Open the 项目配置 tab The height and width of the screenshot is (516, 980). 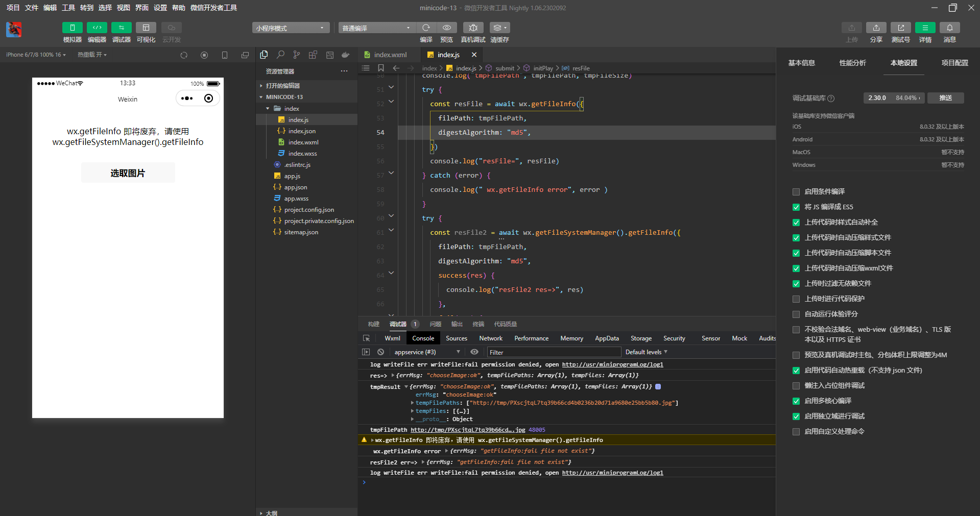pyautogui.click(x=954, y=63)
